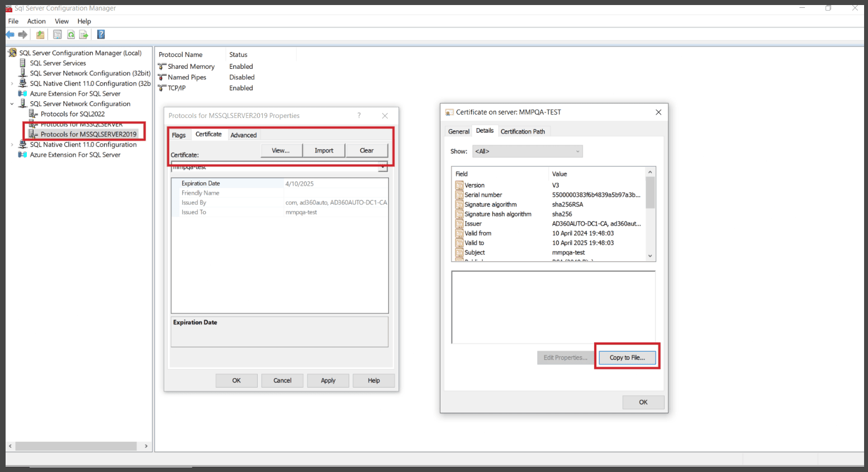Screen dimensions: 868x472
Task: Click the forward navigation arrow in the toolbar
Action: point(22,34)
